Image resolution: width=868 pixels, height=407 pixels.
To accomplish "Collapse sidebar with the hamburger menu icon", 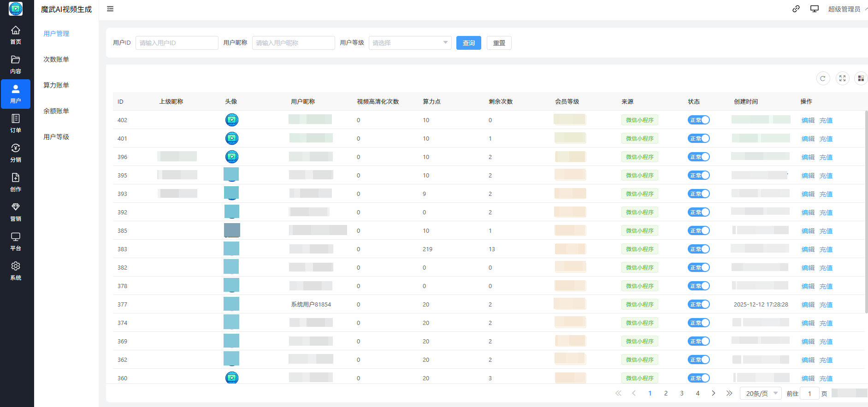I will tap(110, 9).
